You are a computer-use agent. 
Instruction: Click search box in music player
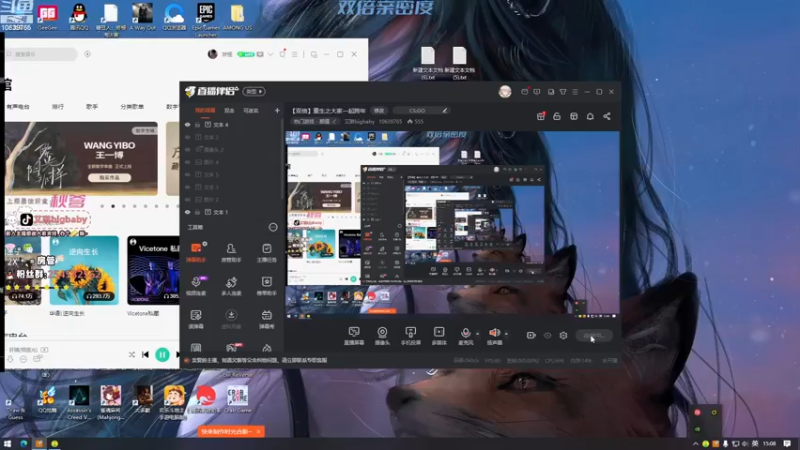tap(42, 54)
